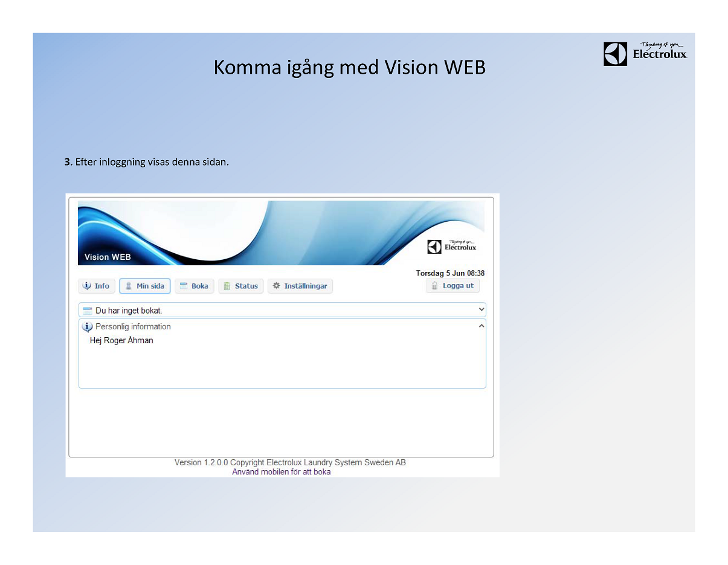The width and height of the screenshot is (728, 565).
Task: Expand the 'Du har inget bokat' dropdown
Action: 482,310
